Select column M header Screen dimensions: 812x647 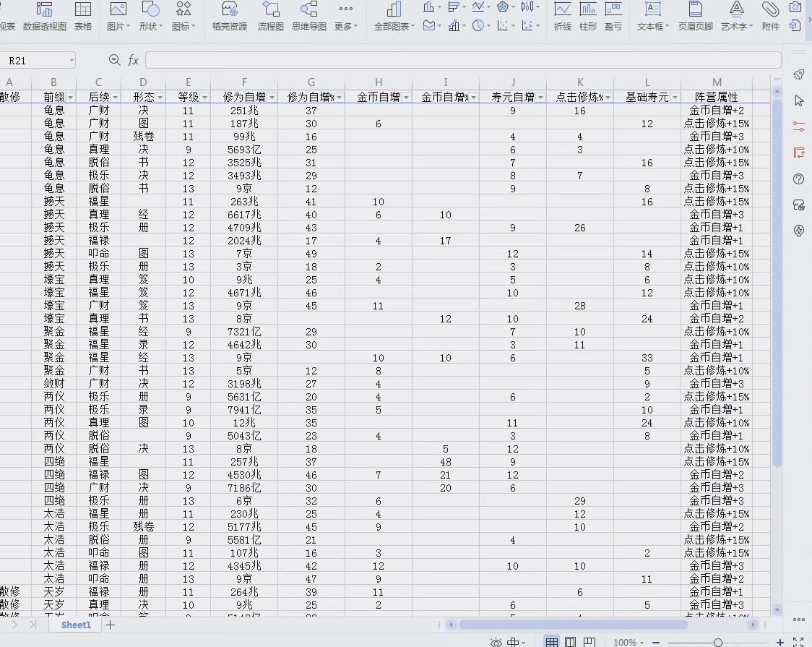coord(717,82)
